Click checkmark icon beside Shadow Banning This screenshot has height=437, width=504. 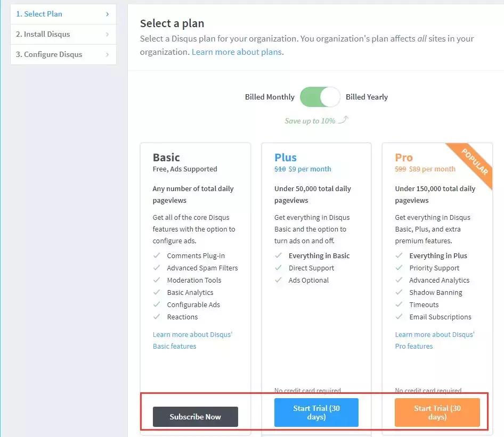coord(399,292)
